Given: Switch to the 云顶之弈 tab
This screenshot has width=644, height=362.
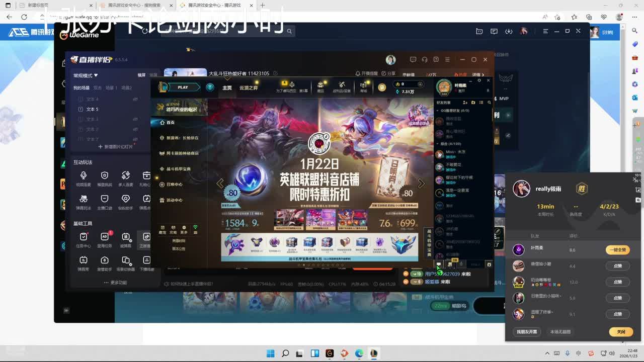Looking at the screenshot, I should 249,87.
